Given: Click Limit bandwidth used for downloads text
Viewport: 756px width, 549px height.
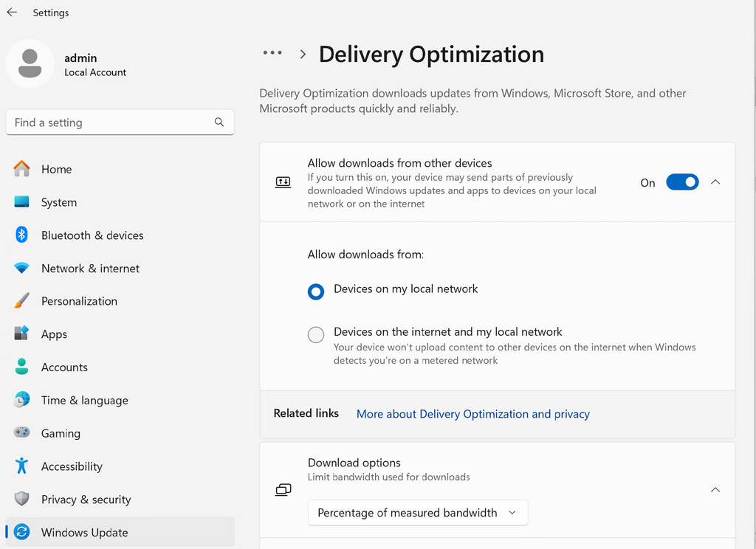Looking at the screenshot, I should coord(388,477).
